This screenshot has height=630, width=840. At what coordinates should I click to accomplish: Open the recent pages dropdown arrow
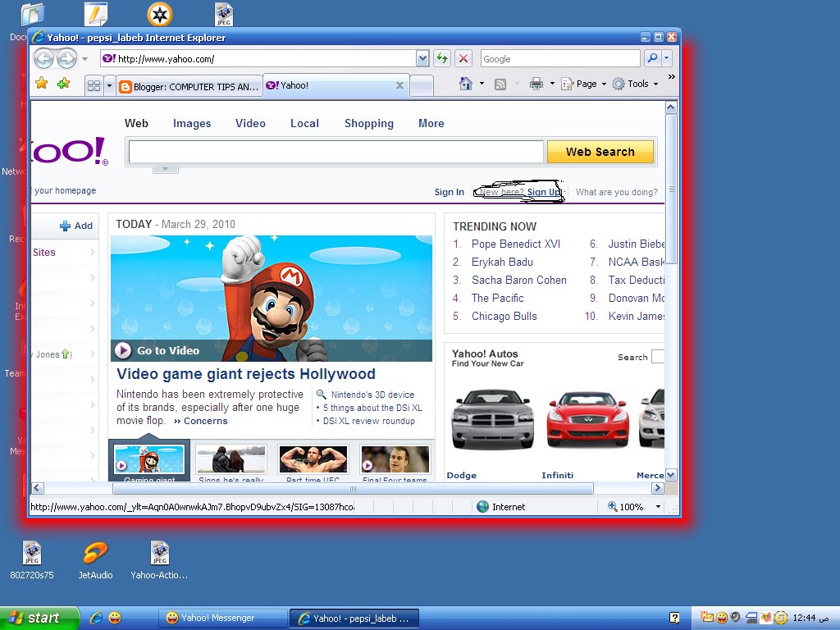[84, 59]
